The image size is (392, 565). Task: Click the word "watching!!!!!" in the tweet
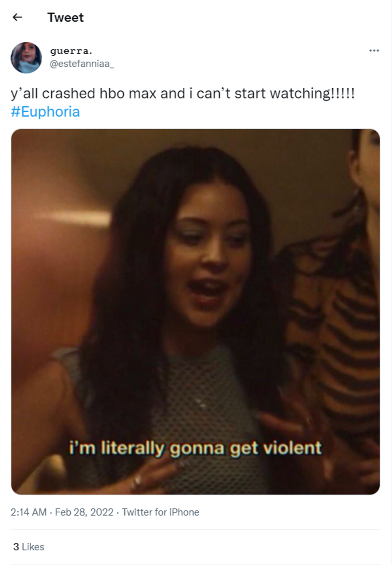click(x=312, y=93)
